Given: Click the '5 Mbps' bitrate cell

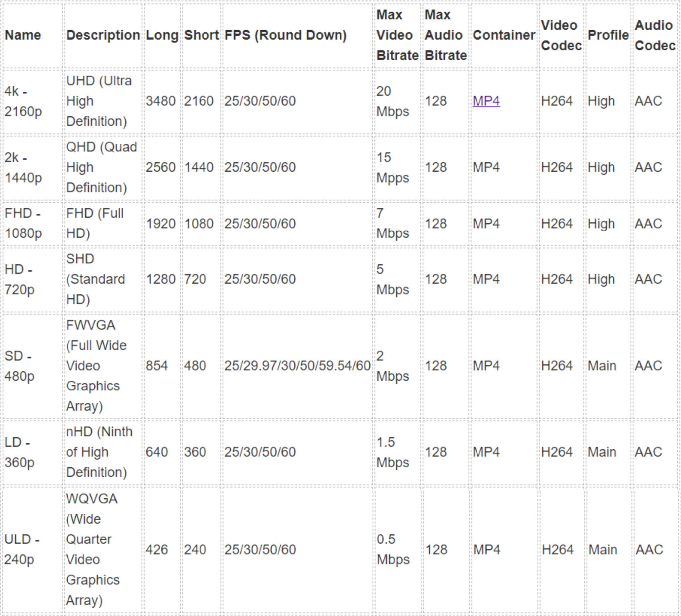Looking at the screenshot, I should coord(392,279).
